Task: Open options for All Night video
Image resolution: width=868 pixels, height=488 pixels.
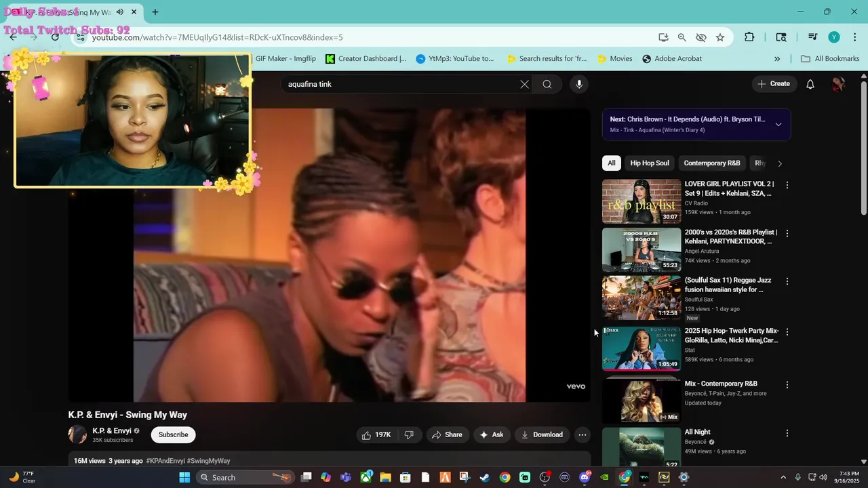Action: click(x=787, y=433)
